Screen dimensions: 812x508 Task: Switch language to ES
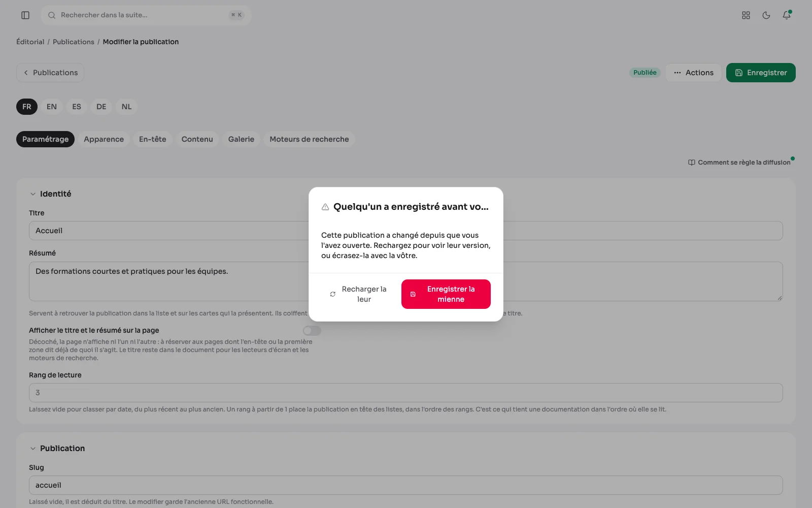coord(77,107)
